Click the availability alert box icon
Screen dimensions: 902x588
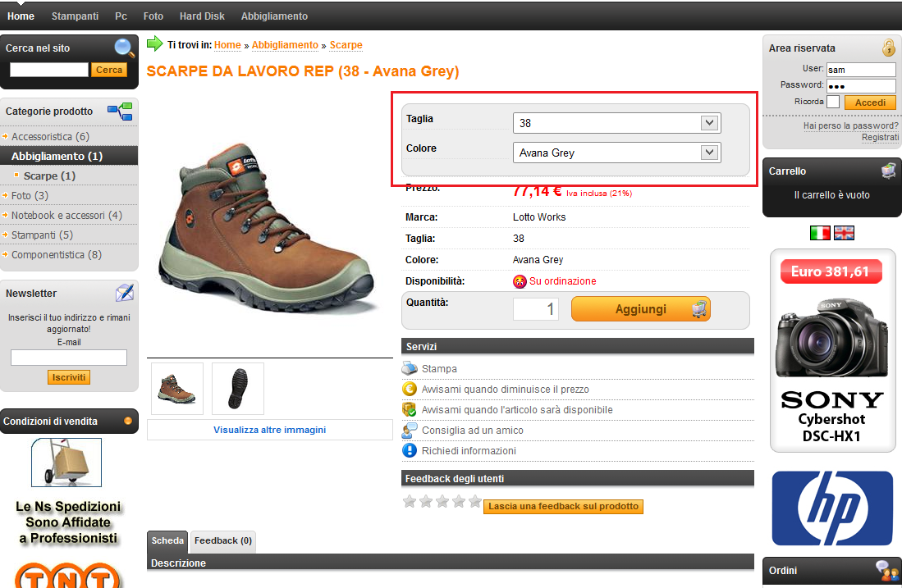[x=409, y=409]
